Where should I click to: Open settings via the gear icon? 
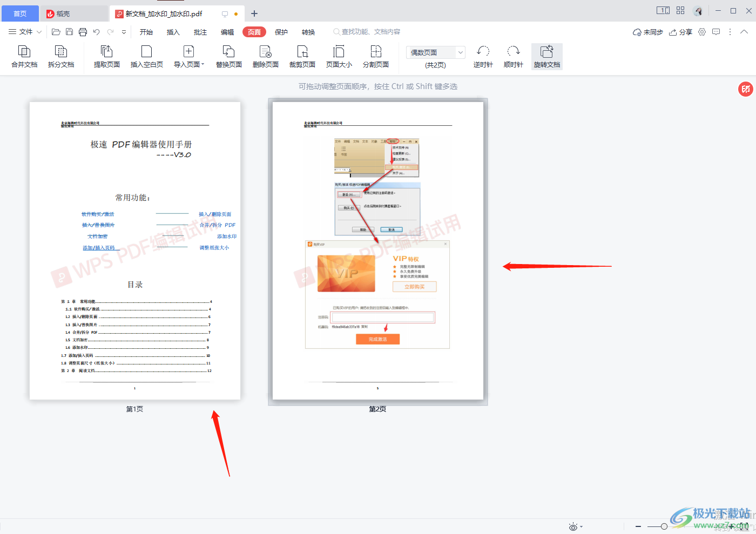click(702, 32)
